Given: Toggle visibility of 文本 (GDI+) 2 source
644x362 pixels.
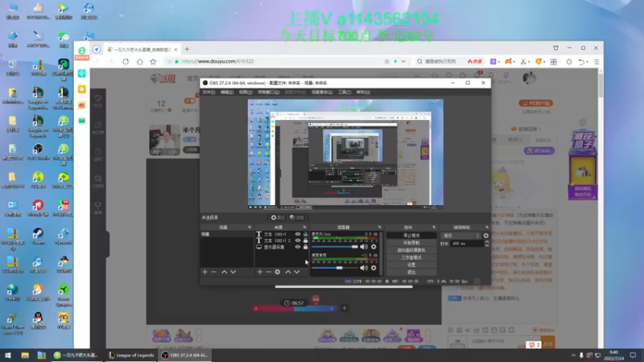Looking at the screenshot, I should (x=298, y=241).
